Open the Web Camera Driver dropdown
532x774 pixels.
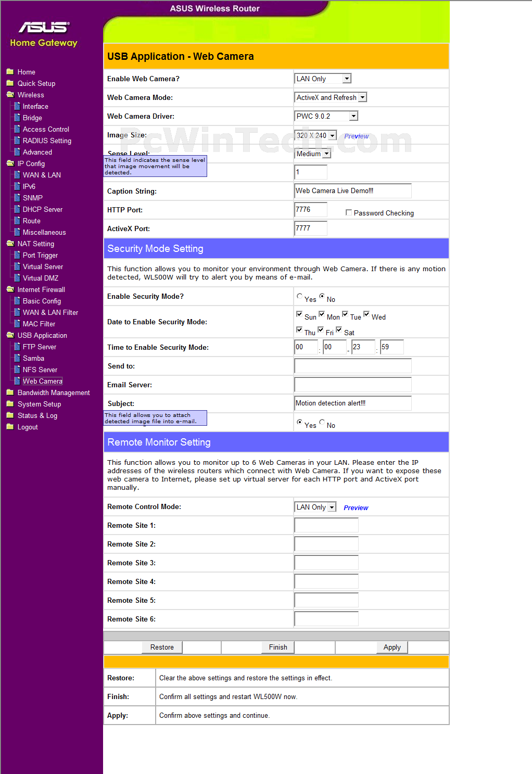326,116
